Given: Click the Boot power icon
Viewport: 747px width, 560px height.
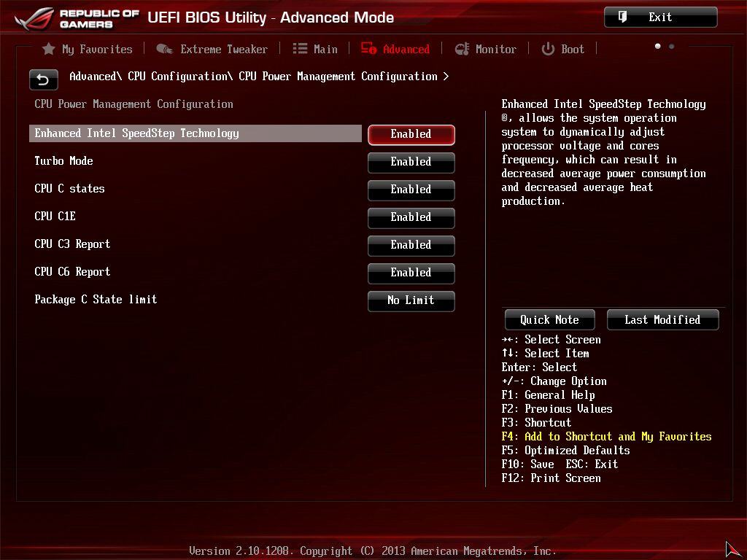Looking at the screenshot, I should pyautogui.click(x=548, y=49).
